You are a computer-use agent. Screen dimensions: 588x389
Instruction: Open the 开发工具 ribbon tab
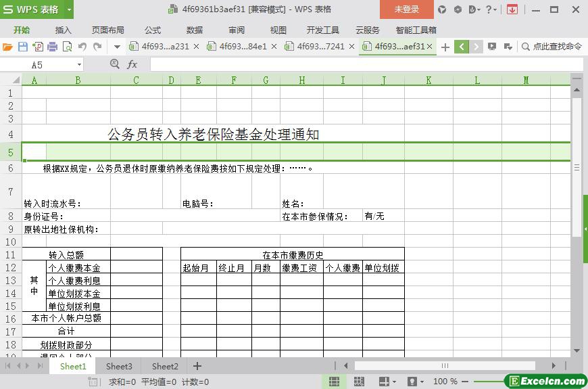click(x=322, y=30)
